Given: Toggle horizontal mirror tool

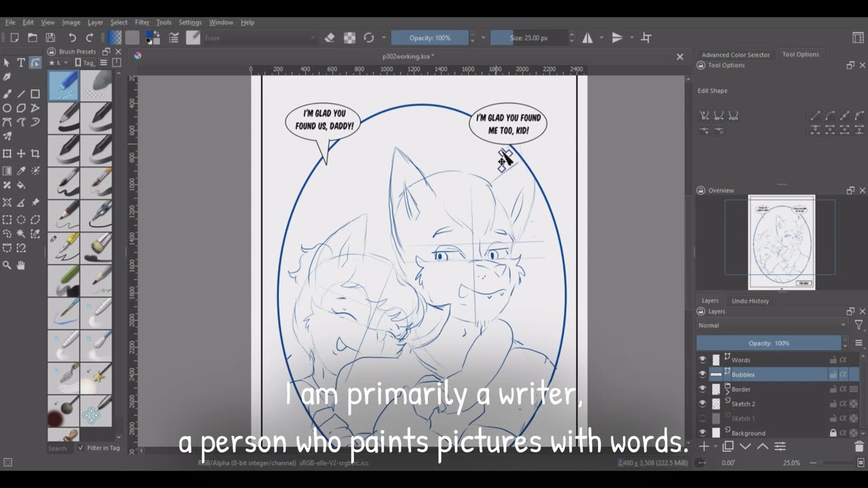Looking at the screenshot, I should (x=587, y=38).
